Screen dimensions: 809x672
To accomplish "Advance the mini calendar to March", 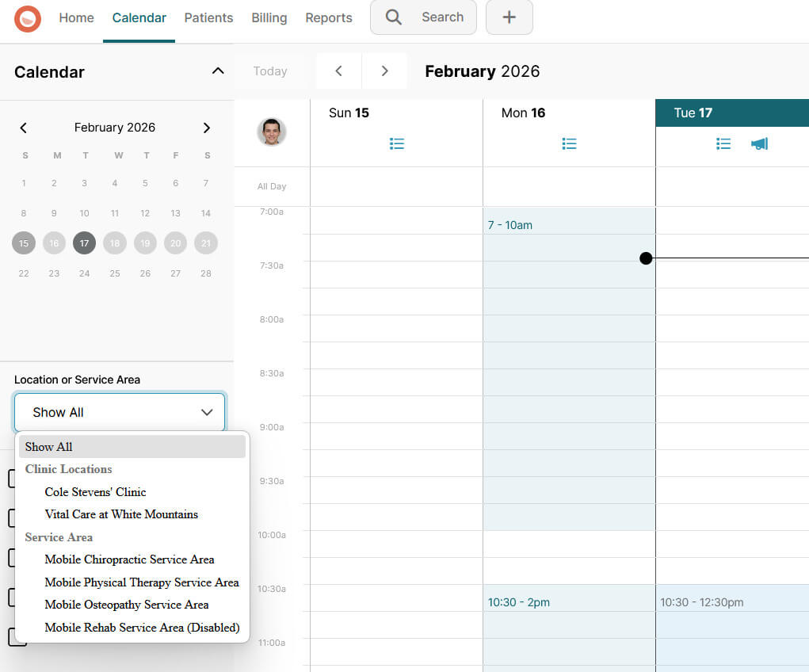I will click(206, 128).
